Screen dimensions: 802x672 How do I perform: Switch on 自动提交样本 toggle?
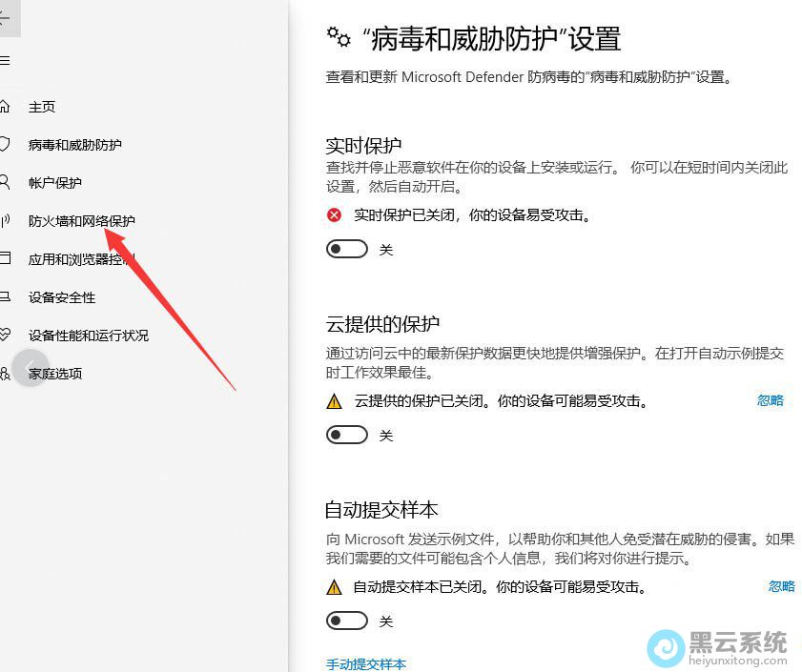(x=347, y=621)
